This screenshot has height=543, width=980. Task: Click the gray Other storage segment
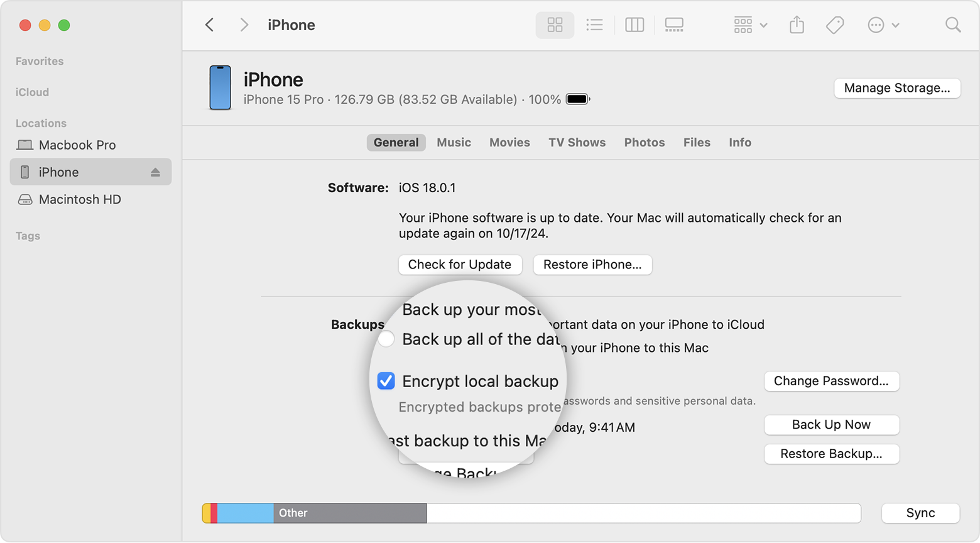click(350, 513)
